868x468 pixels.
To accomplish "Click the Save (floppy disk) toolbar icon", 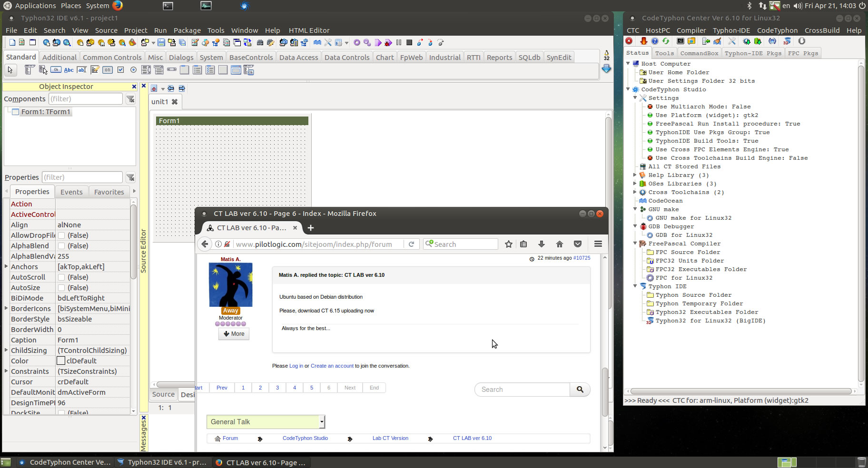I will [x=161, y=42].
